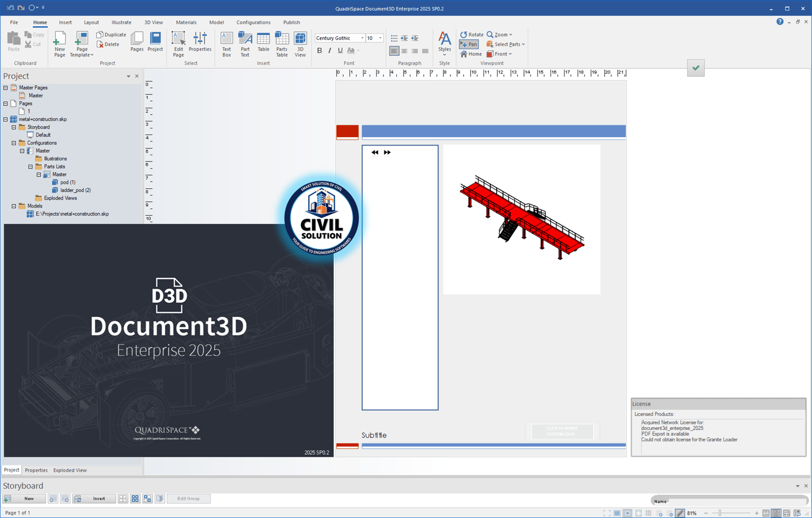Viewport: 812px width, 518px height.
Task: Apply bullet list formatting
Action: [x=394, y=38]
